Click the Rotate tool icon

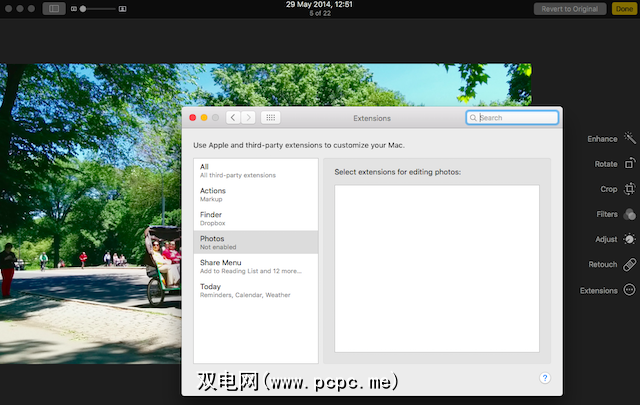click(x=629, y=164)
